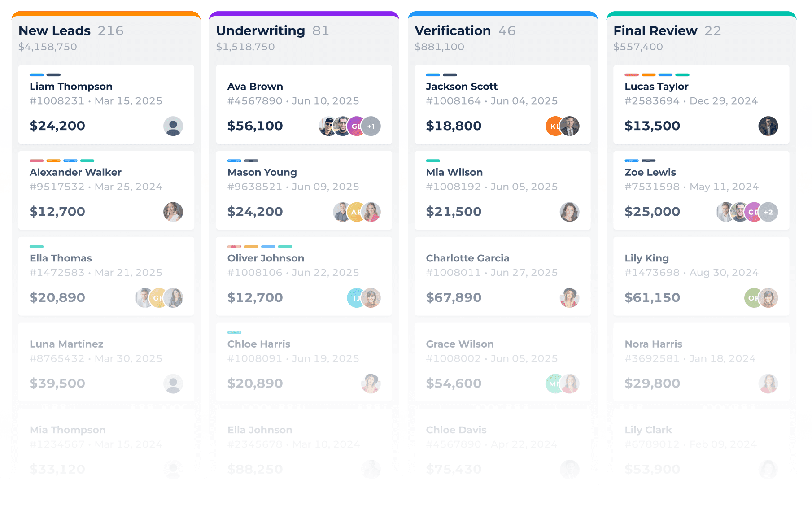Click the $67,890 amount on Charlotte Garcia
812x514 pixels.
pos(454,297)
